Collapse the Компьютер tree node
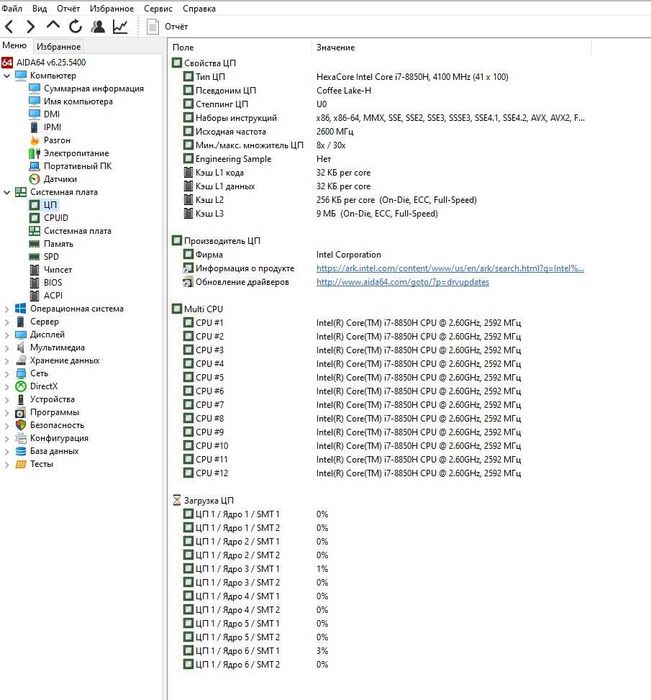651x700 pixels. coord(7,76)
